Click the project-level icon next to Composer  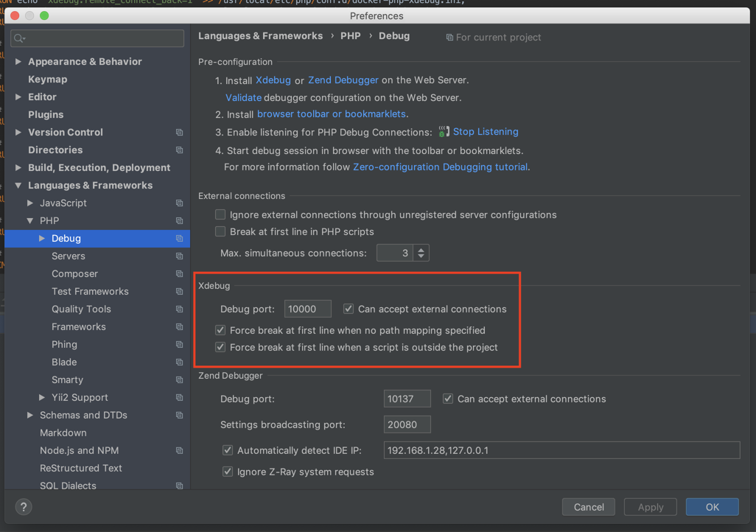tap(179, 274)
